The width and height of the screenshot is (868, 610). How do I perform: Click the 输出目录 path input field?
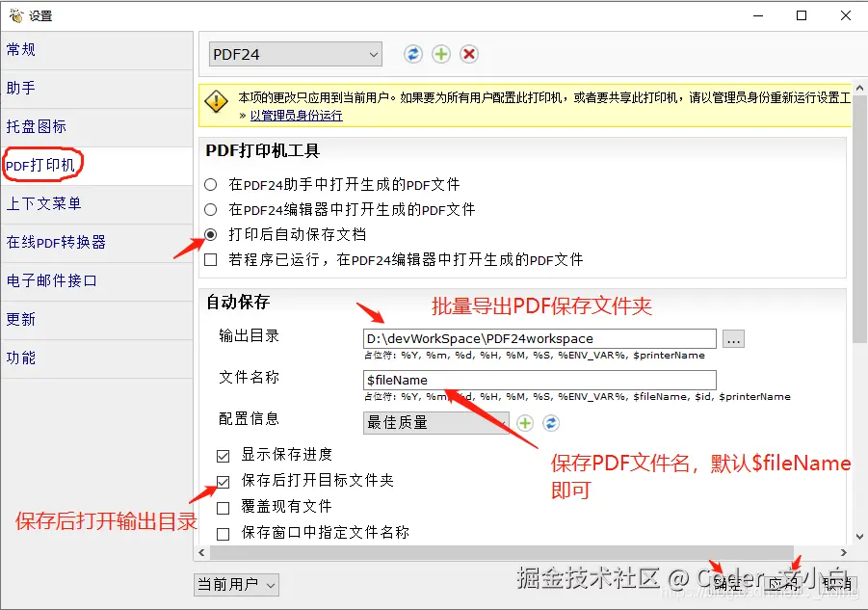pyautogui.click(x=539, y=339)
